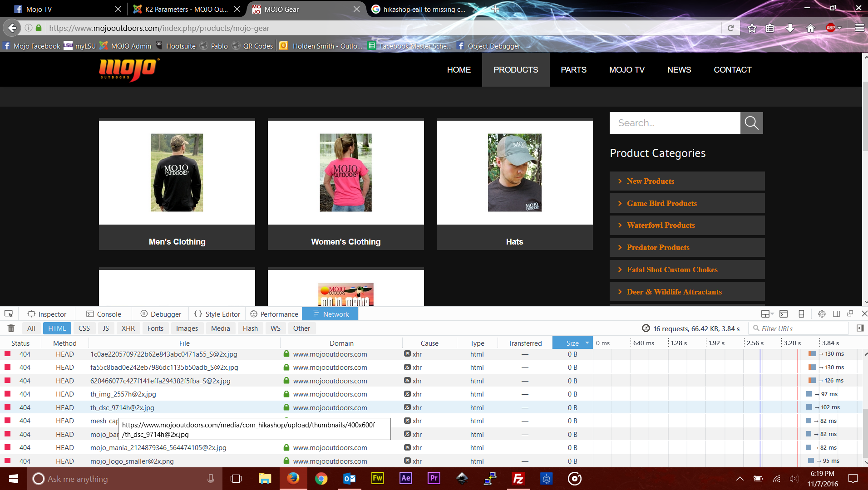Enable the XHR network filter
Viewport: 868px width, 490px height.
128,328
